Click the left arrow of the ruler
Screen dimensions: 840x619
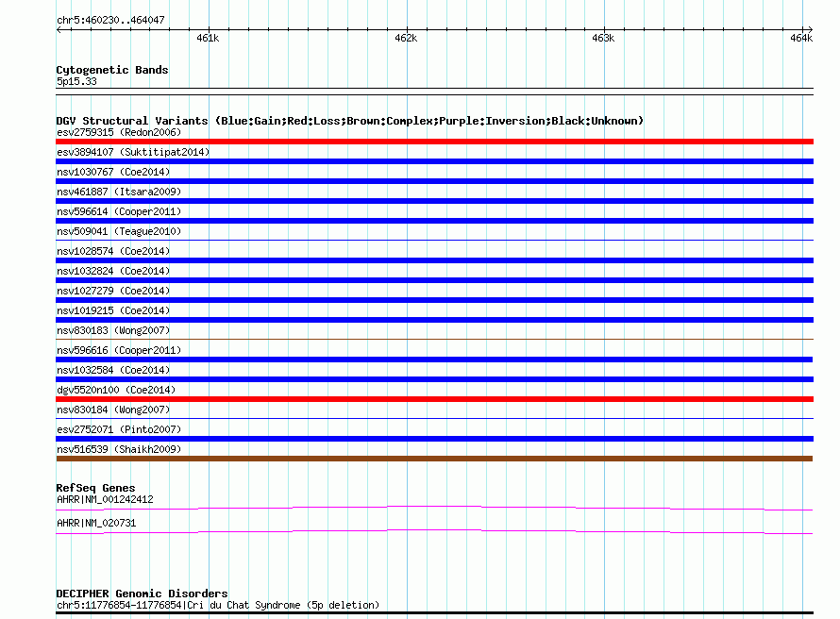click(59, 29)
